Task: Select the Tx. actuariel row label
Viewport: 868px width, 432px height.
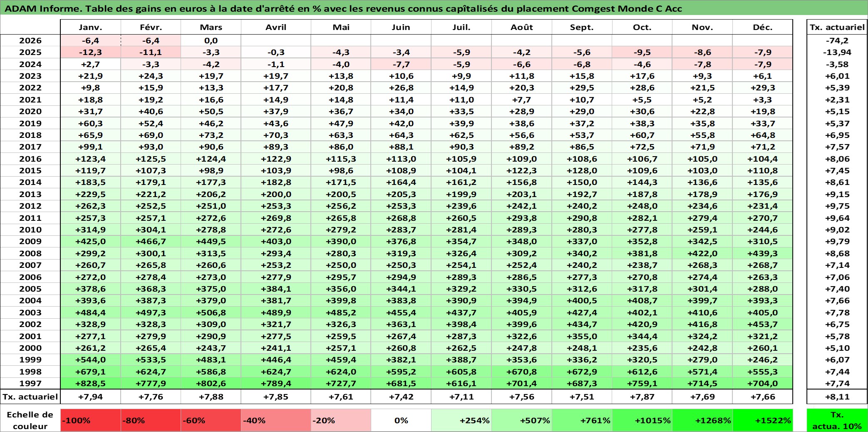Action: pos(30,397)
